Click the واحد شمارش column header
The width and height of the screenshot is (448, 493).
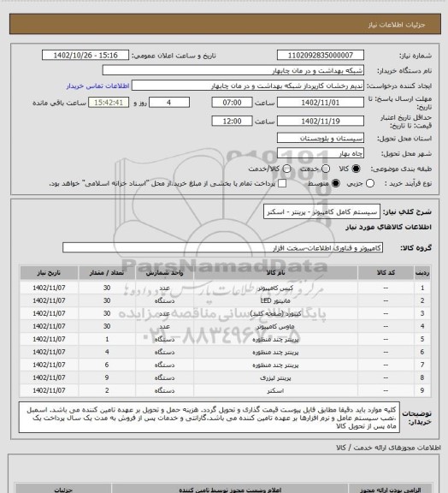tap(164, 273)
